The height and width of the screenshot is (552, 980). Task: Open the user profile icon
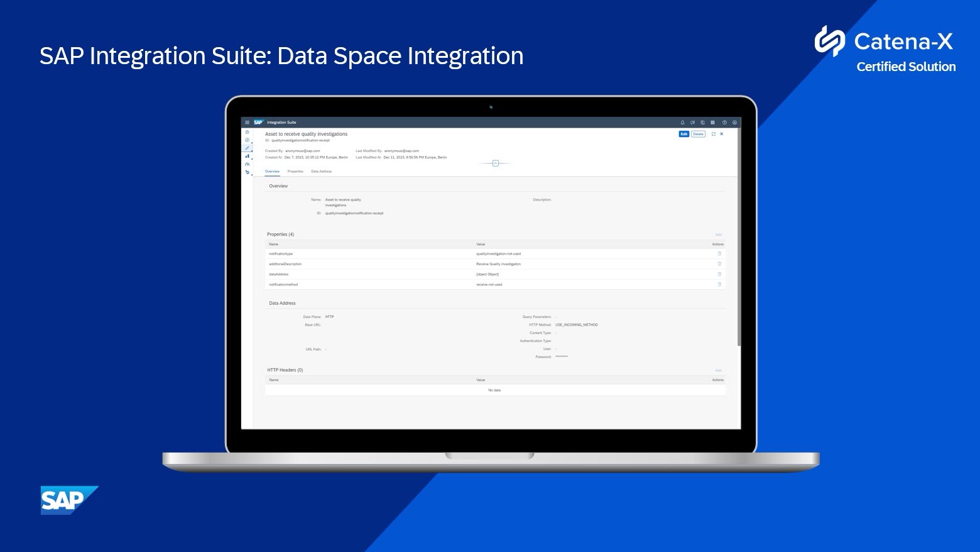pos(734,123)
